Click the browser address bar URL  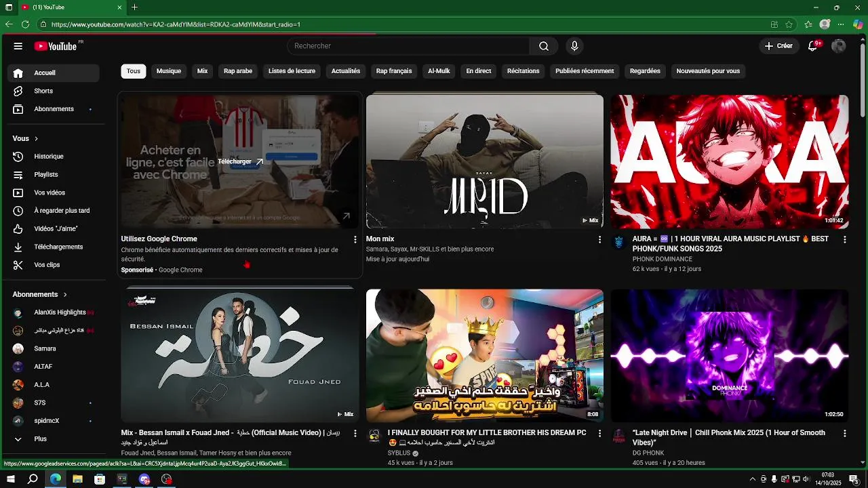pyautogui.click(x=176, y=24)
